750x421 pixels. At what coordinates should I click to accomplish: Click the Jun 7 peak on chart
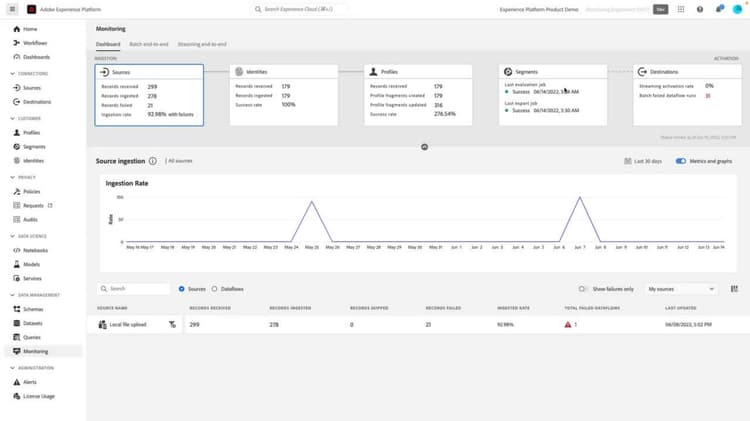[x=580, y=197]
